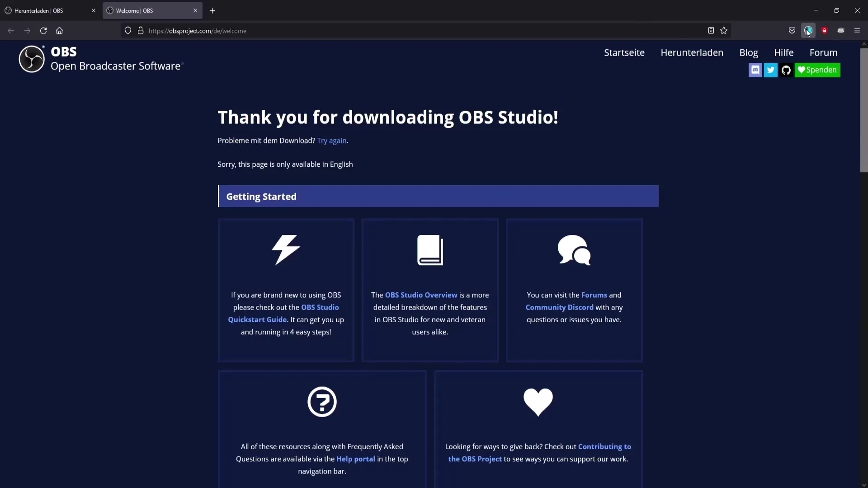Close the Welcome | OBS tab
Image resolution: width=868 pixels, height=488 pixels.
195,11
